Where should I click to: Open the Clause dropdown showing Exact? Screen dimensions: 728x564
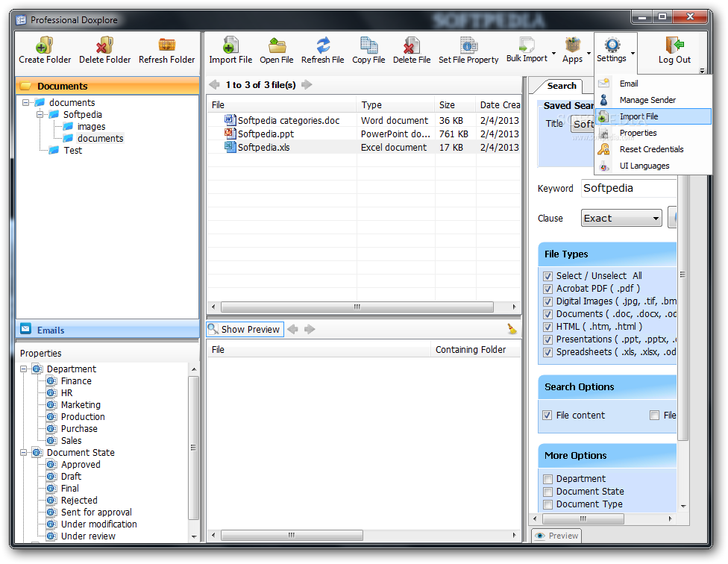point(621,218)
